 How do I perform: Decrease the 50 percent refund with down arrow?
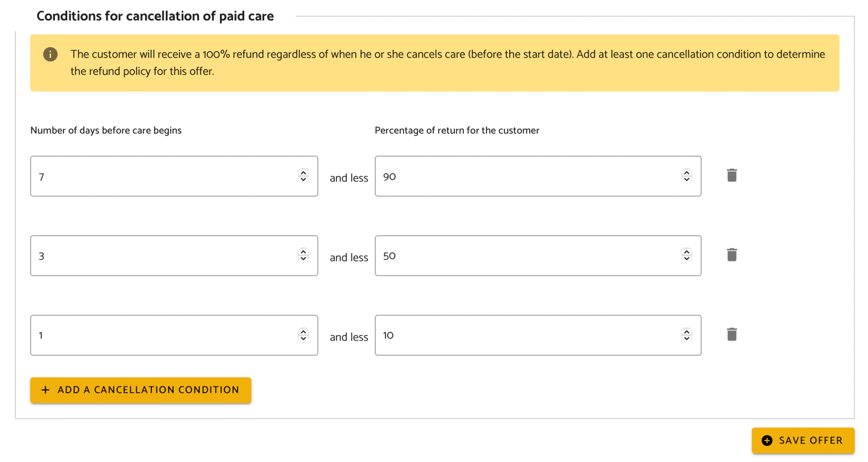point(687,259)
